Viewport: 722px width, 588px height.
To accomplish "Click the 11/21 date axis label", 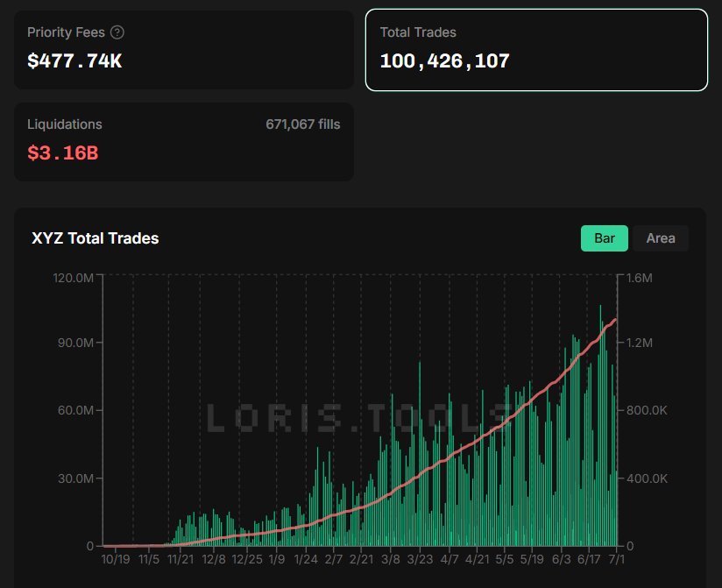I will [x=180, y=559].
